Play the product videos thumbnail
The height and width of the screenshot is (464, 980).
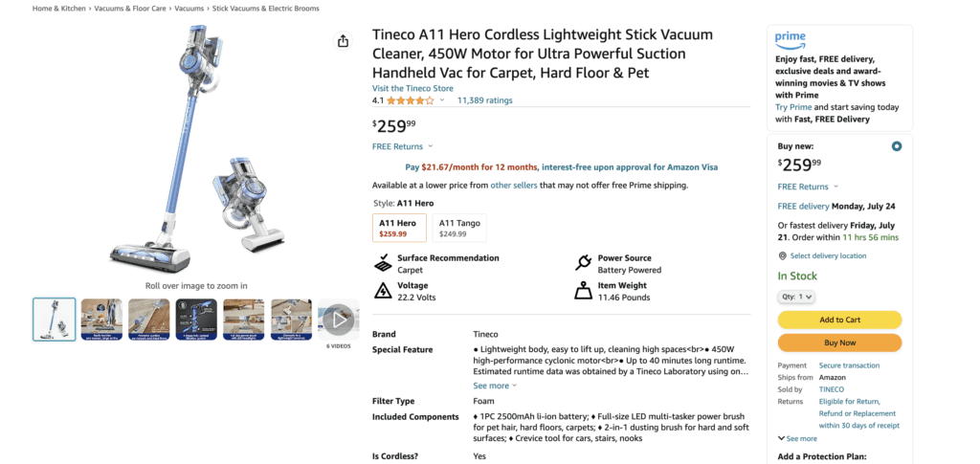coord(339,319)
